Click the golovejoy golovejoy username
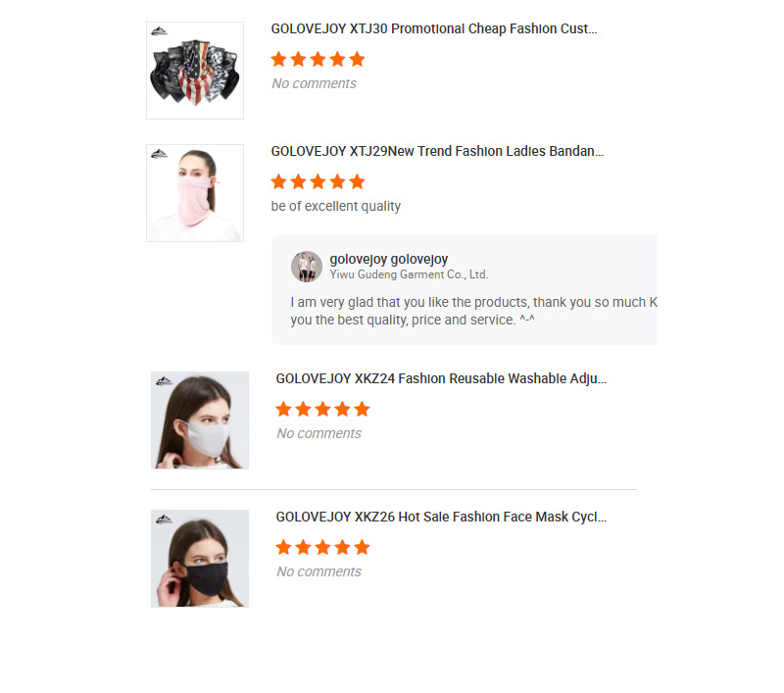Screen dimensions: 784x693 point(388,259)
